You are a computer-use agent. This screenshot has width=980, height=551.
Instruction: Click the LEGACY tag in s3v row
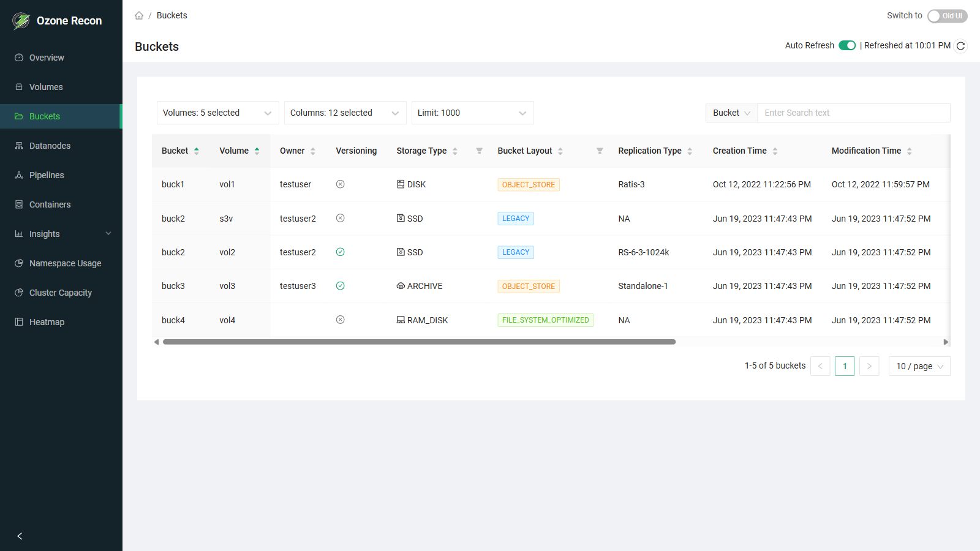tap(516, 219)
